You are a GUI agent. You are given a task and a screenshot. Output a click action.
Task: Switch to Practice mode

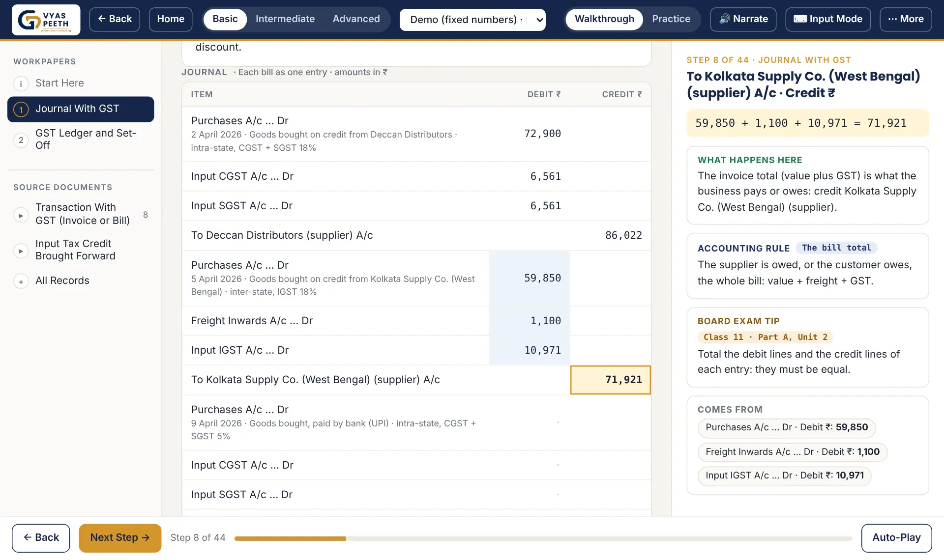point(671,19)
